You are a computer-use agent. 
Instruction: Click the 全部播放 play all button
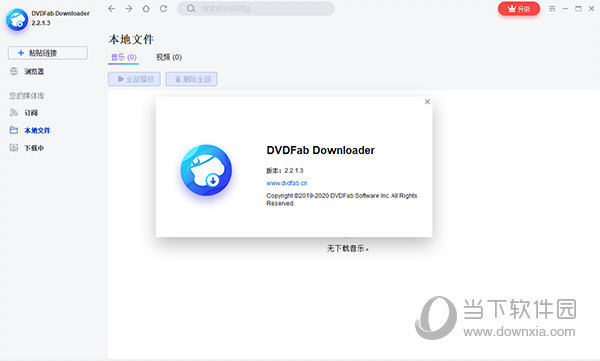[134, 79]
